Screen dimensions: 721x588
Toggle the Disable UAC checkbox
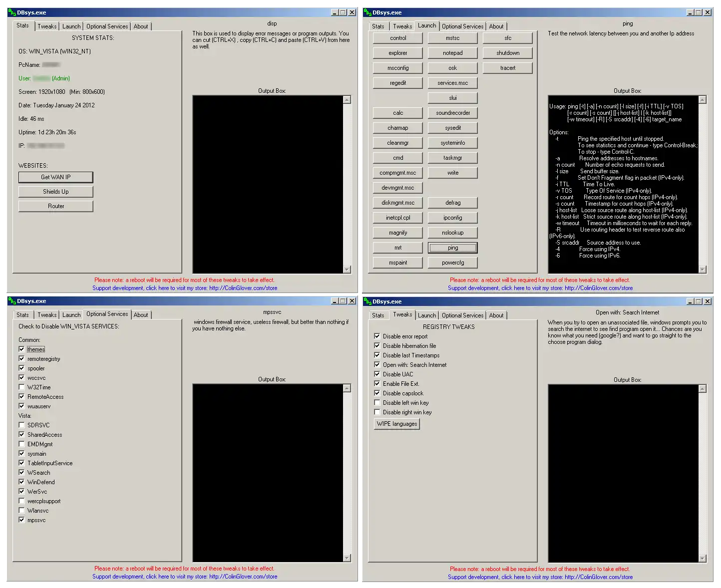(x=377, y=374)
